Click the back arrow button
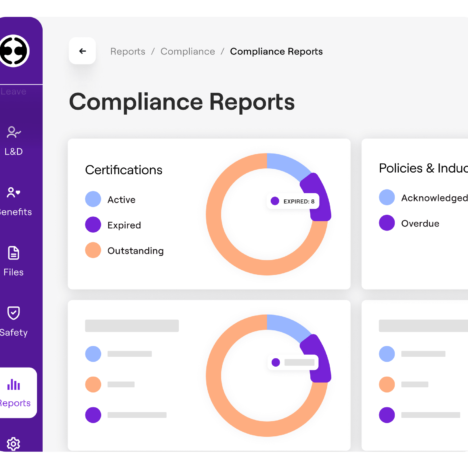This screenshot has height=468, width=468. (x=82, y=51)
